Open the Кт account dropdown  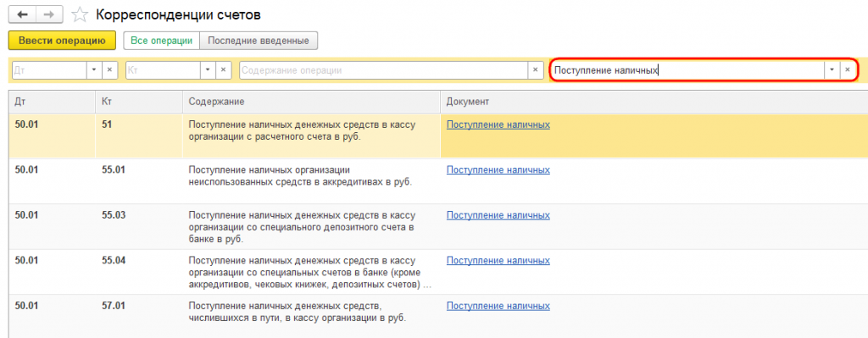pyautogui.click(x=209, y=70)
